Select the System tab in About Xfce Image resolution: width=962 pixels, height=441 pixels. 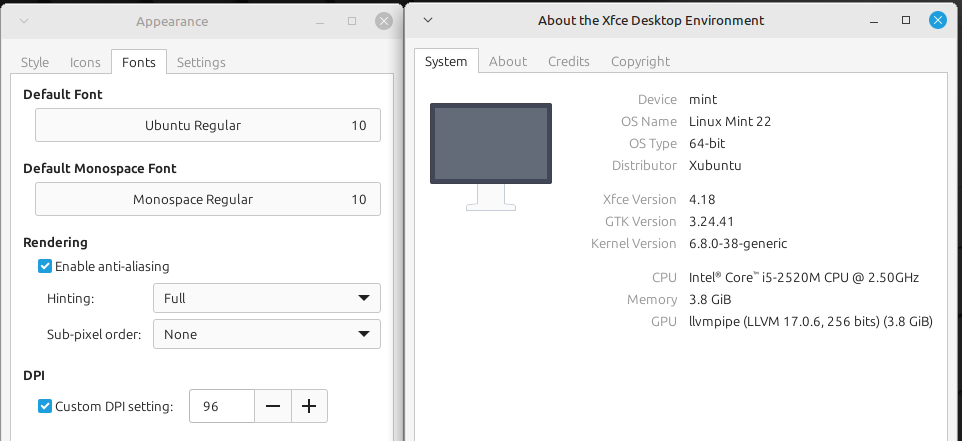tap(446, 61)
